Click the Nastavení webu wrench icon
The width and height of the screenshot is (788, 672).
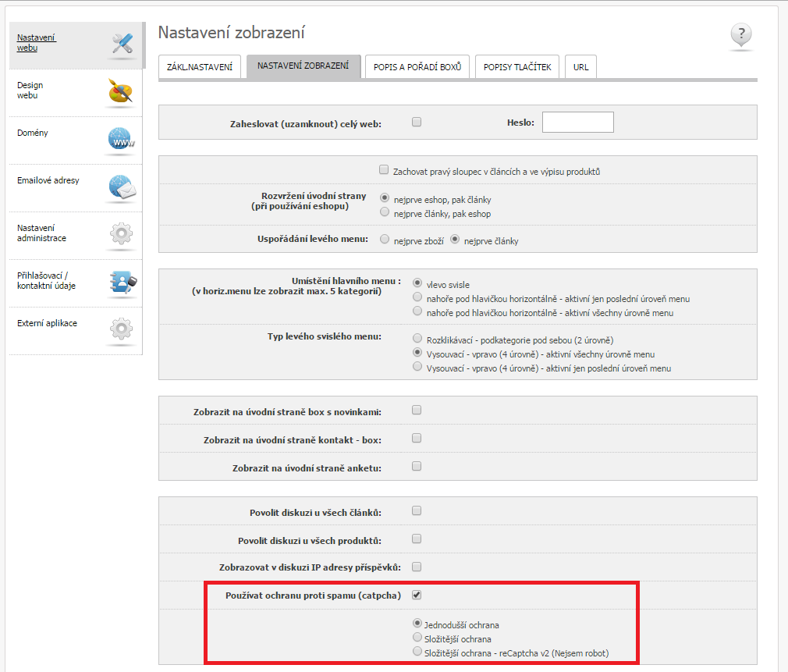click(x=122, y=44)
